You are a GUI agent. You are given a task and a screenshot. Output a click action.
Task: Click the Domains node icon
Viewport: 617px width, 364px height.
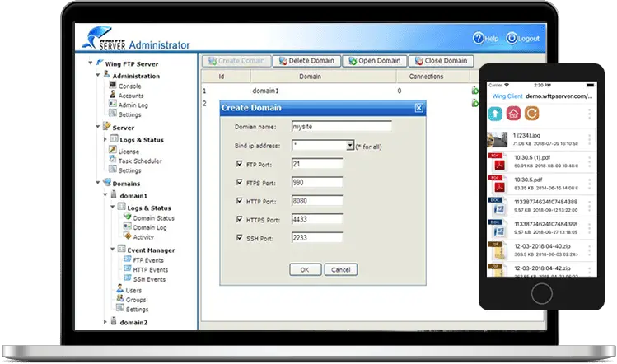[x=106, y=182]
